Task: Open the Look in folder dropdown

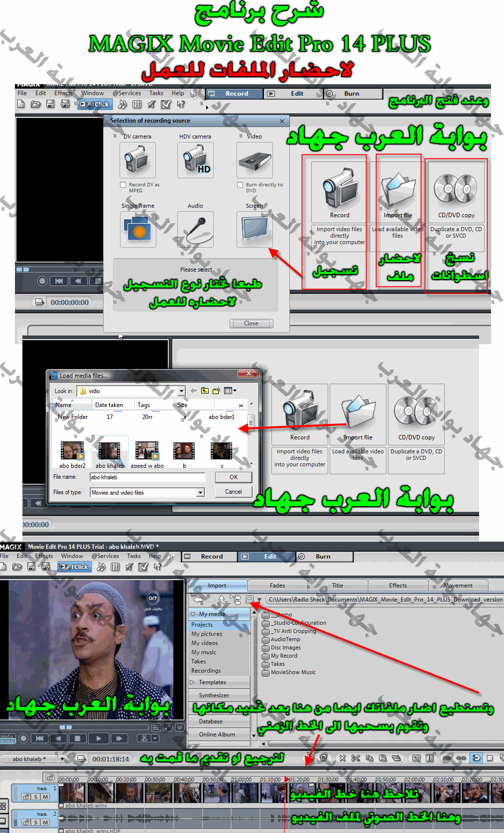Action: pos(181,391)
